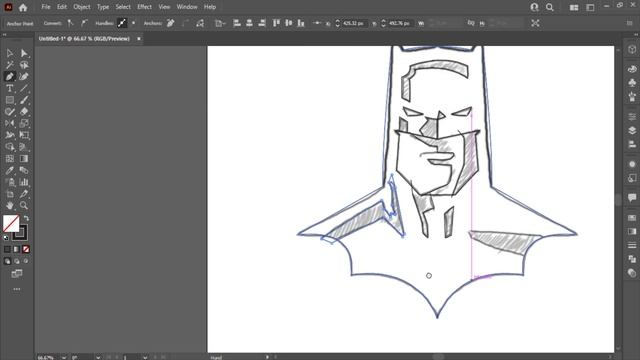Select the Hand tool

tap(10, 205)
